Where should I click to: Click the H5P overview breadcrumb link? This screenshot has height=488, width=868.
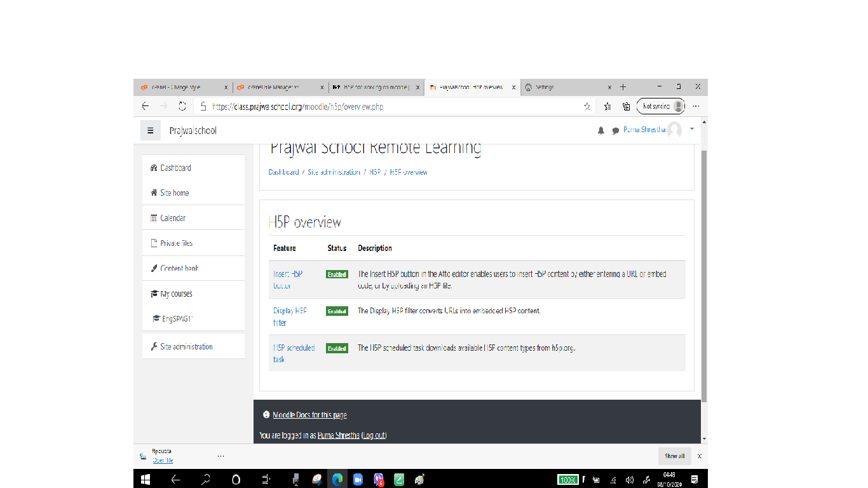[409, 172]
